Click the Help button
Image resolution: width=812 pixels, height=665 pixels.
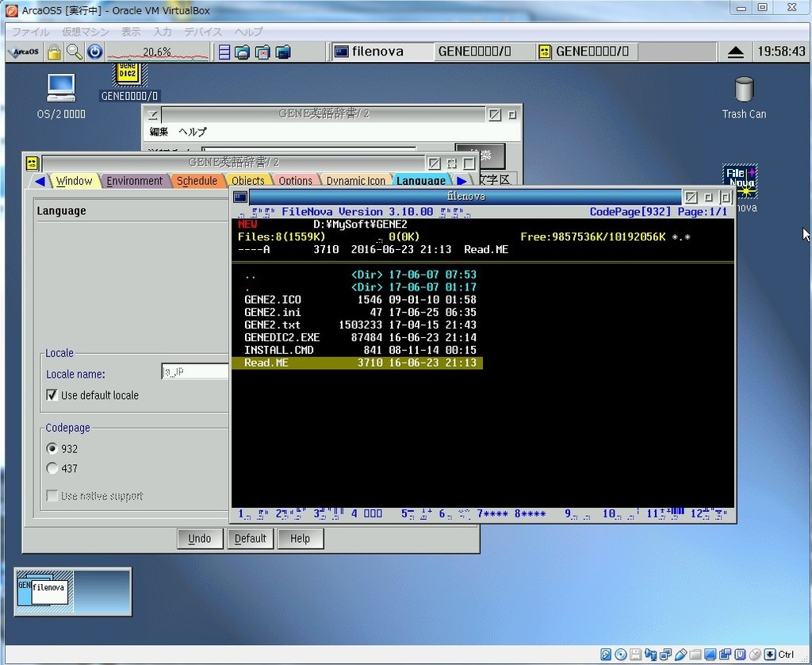tap(301, 539)
